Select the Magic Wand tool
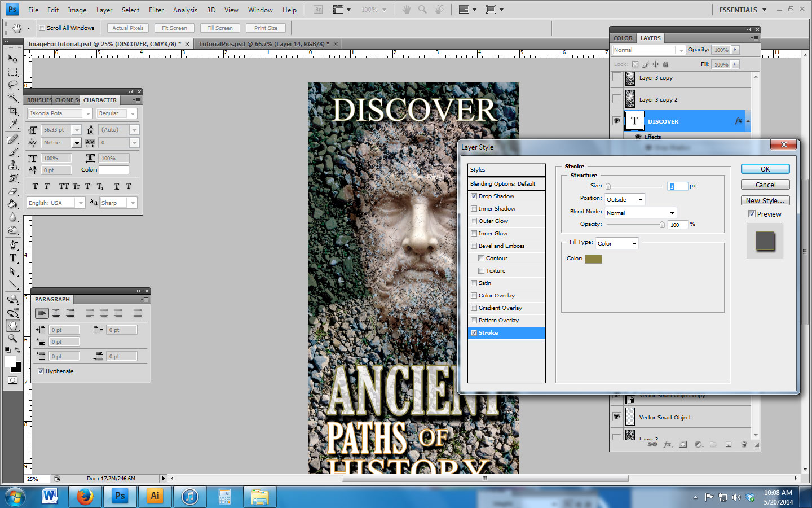This screenshot has height=508, width=812. [x=13, y=98]
